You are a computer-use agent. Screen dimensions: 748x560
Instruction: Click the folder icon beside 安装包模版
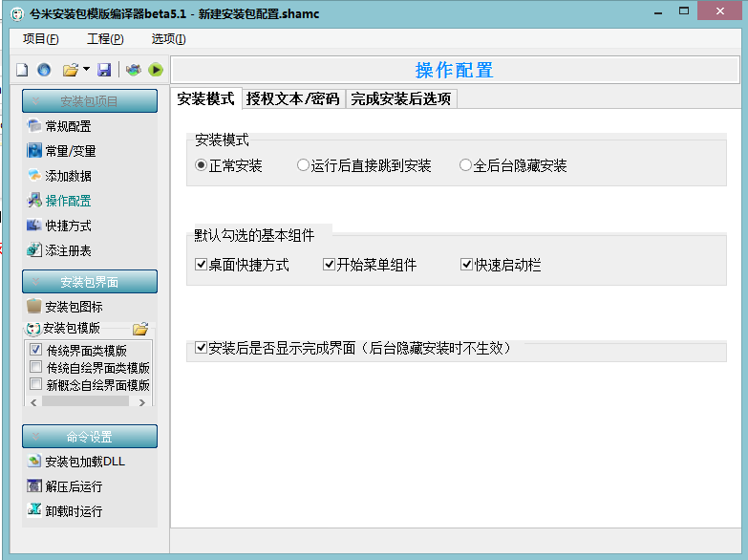click(140, 329)
